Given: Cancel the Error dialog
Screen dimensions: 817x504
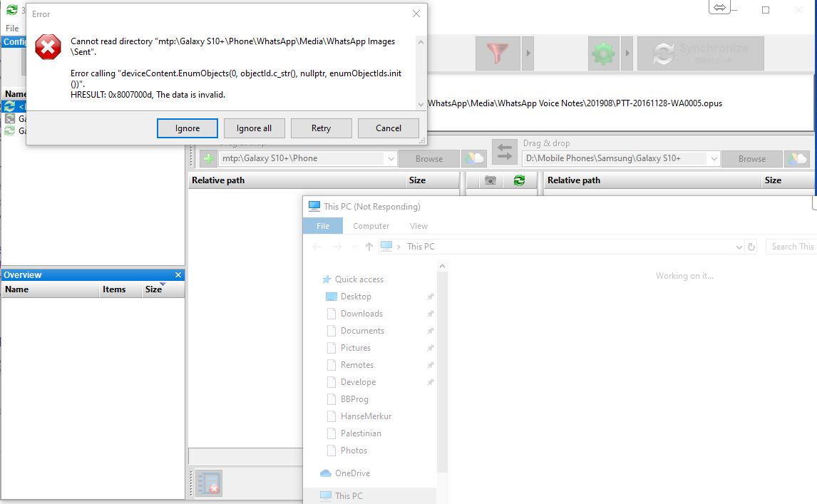Looking at the screenshot, I should point(388,128).
